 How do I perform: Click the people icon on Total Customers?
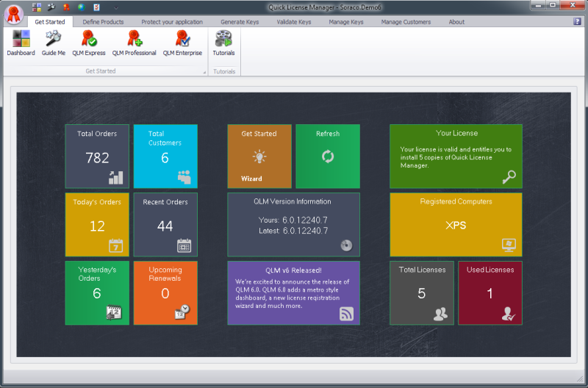tap(184, 177)
